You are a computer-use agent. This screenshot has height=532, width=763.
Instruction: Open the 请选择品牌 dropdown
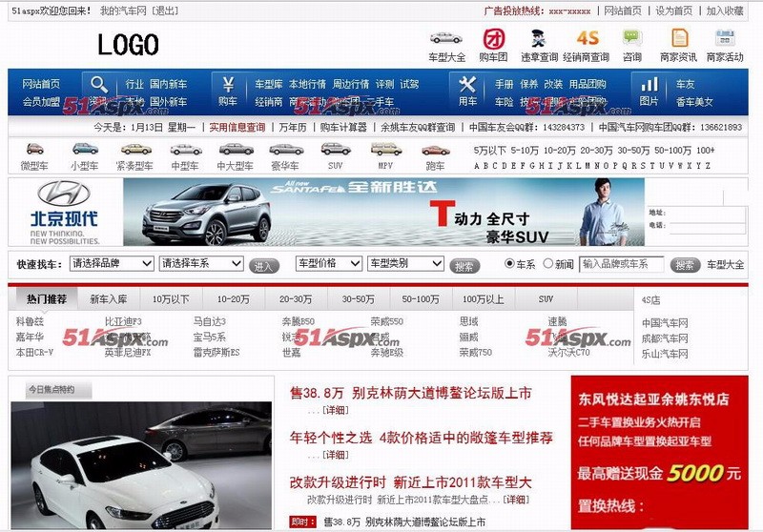click(x=112, y=263)
